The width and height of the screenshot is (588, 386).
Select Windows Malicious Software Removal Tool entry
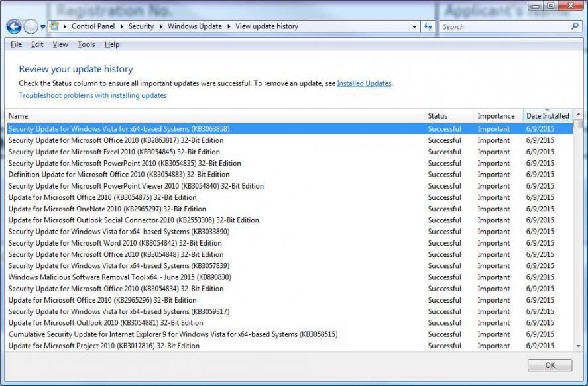pyautogui.click(x=119, y=277)
